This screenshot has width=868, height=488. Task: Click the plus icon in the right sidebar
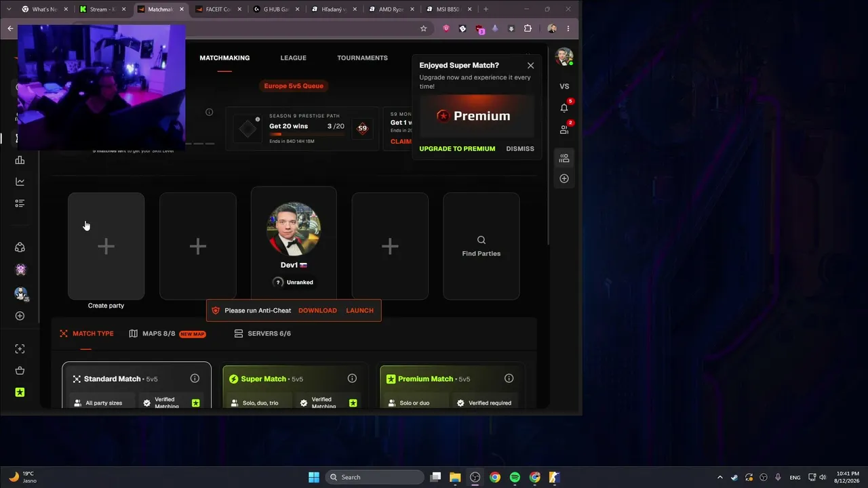coord(564,178)
